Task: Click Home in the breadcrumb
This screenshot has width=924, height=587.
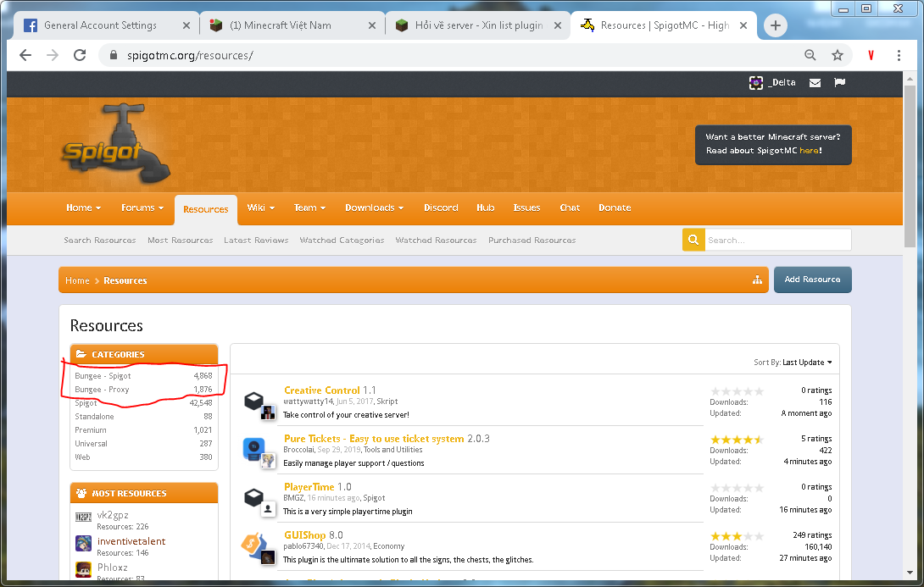Action: [77, 280]
